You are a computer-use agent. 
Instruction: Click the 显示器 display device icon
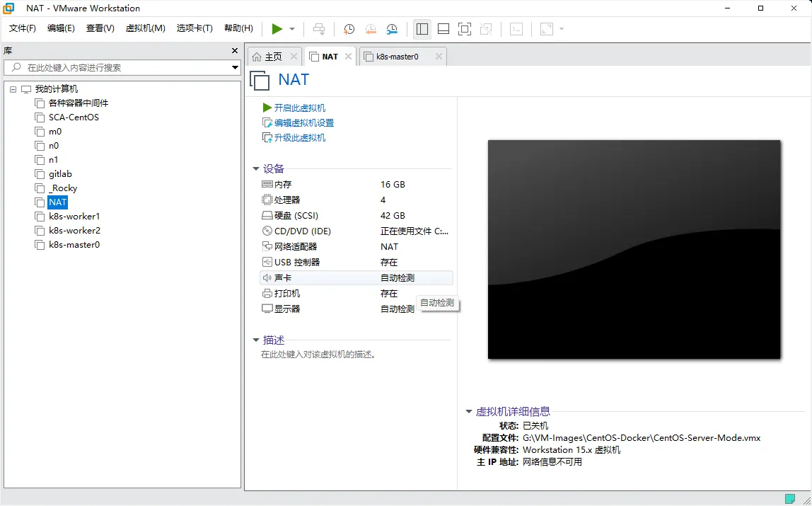(267, 309)
